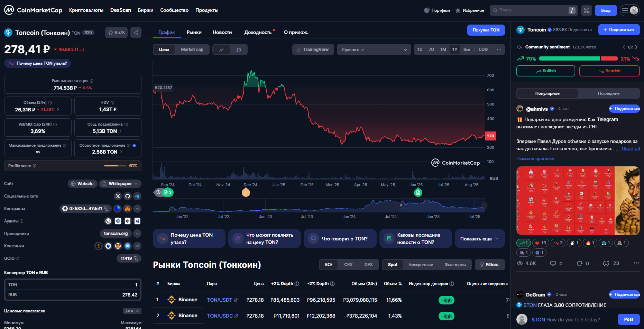The image size is (644, 329).
Task: Vote Bullish on community sentiment
Action: coord(545,71)
